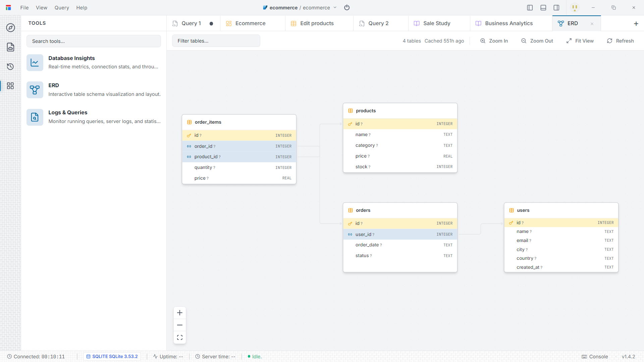This screenshot has height=362, width=644.
Task: Toggle the right sidebar panel layout
Action: [x=556, y=7]
